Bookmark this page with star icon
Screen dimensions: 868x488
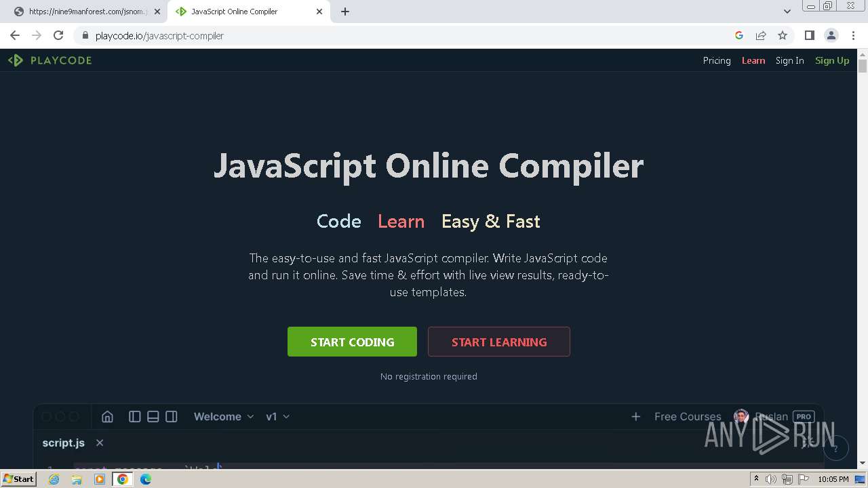[783, 35]
